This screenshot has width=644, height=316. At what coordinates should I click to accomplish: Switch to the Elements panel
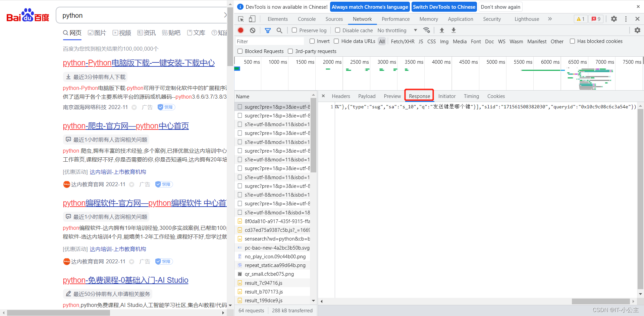[277, 19]
